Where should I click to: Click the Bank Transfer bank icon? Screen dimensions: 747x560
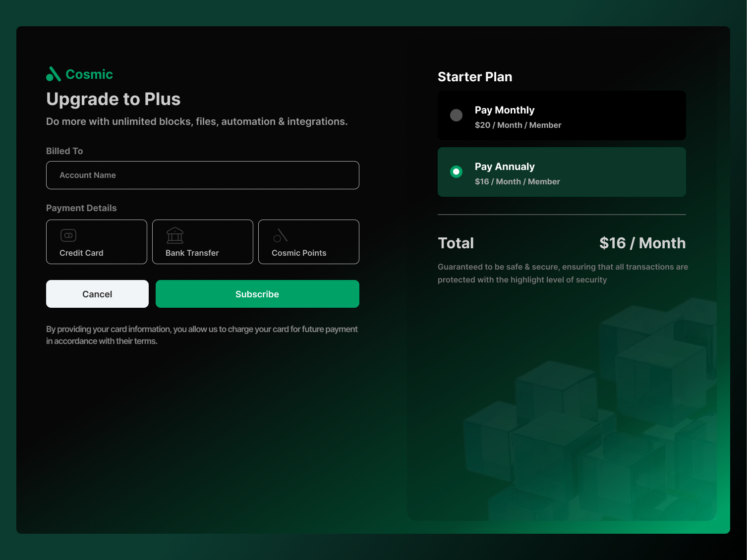174,235
